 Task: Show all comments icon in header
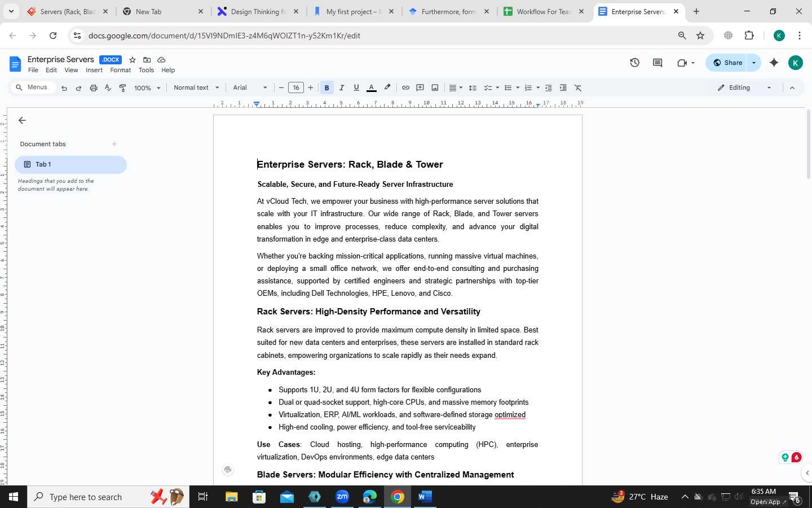pyautogui.click(x=657, y=63)
